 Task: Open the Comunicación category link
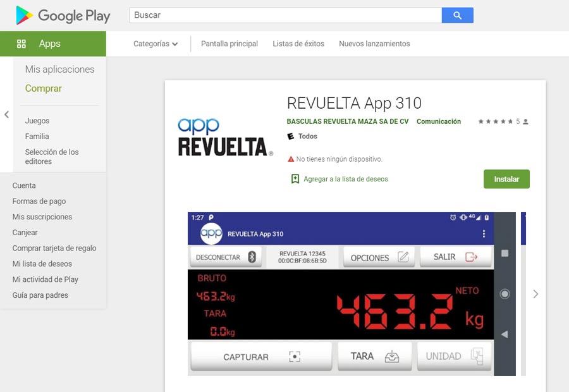click(x=439, y=121)
